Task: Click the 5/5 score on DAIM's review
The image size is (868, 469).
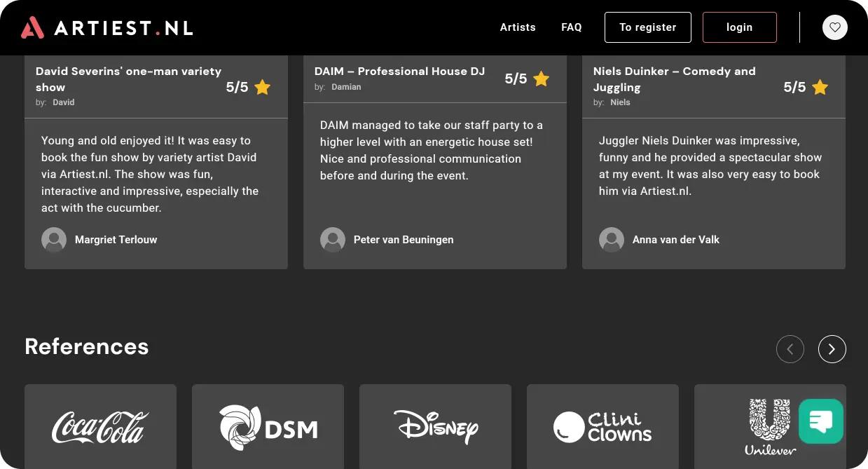Action: coord(516,79)
